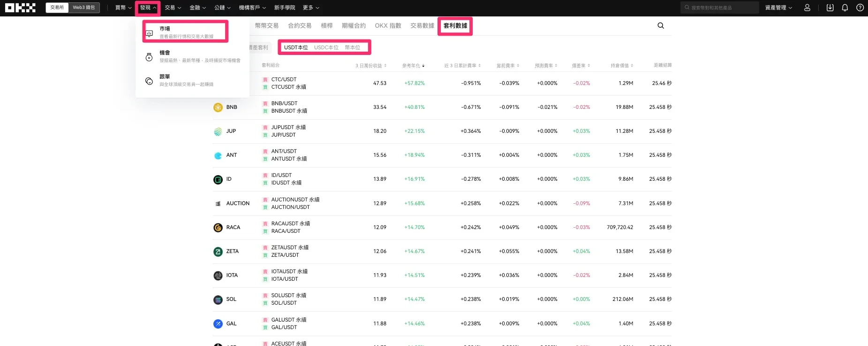This screenshot has width=868, height=346.
Task: Switch to the 交易數據 tab
Action: 422,26
